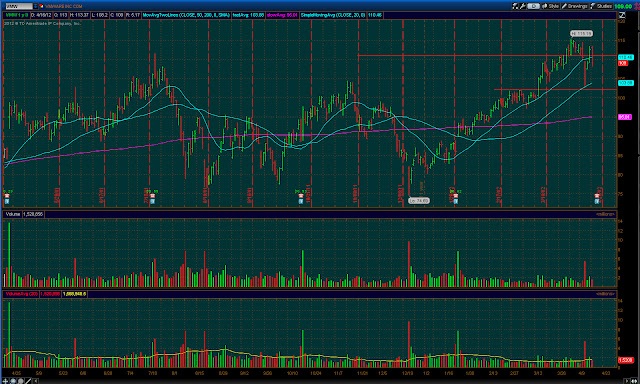Click the third bottom-left drawing tool icon

pyautogui.click(x=20, y=380)
